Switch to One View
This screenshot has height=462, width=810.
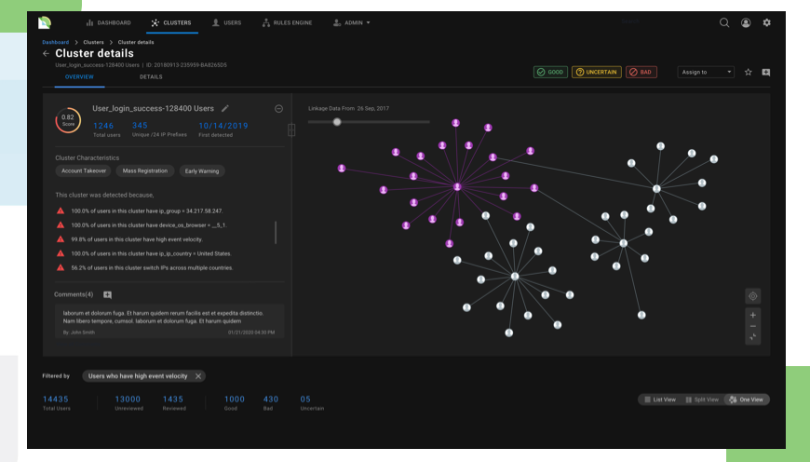click(746, 399)
